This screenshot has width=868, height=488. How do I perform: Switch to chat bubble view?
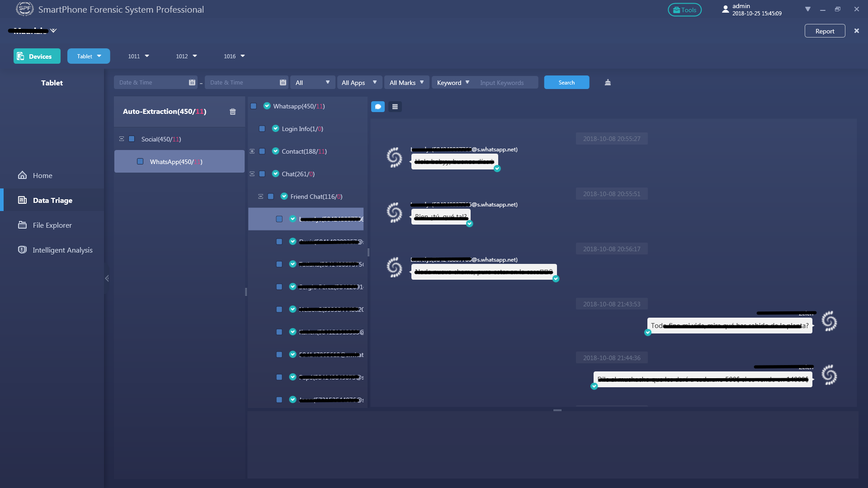tap(378, 107)
